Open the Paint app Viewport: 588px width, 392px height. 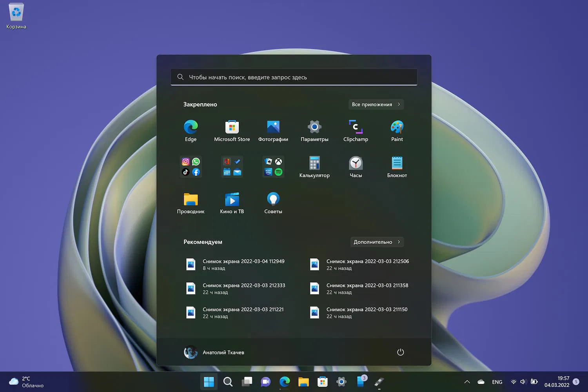[x=397, y=131]
